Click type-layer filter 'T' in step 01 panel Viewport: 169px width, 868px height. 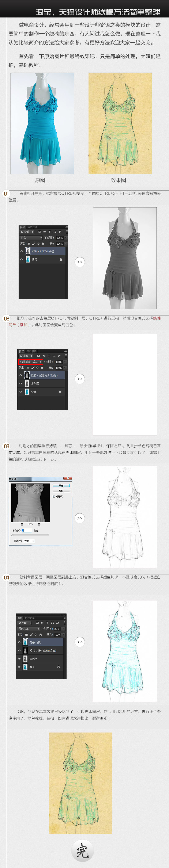[50, 232]
